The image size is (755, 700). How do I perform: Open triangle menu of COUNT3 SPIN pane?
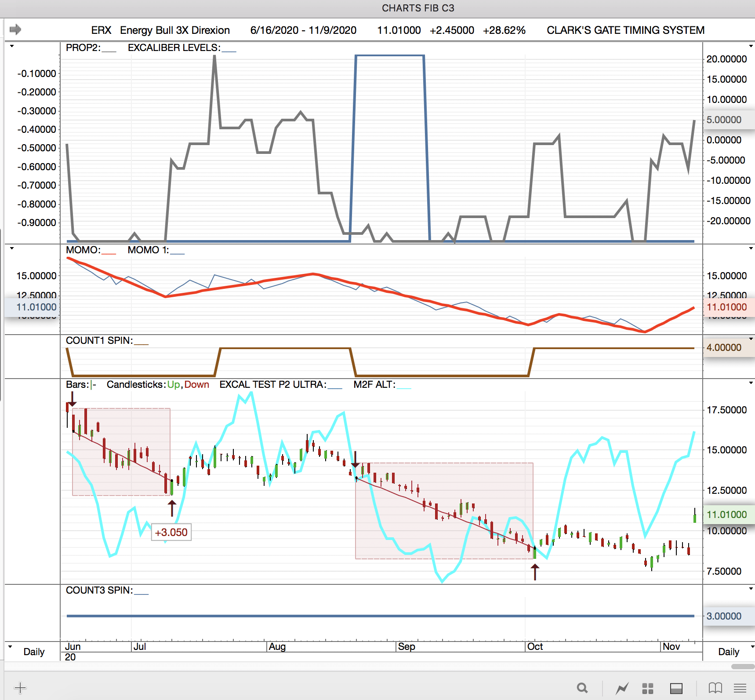tap(751, 588)
